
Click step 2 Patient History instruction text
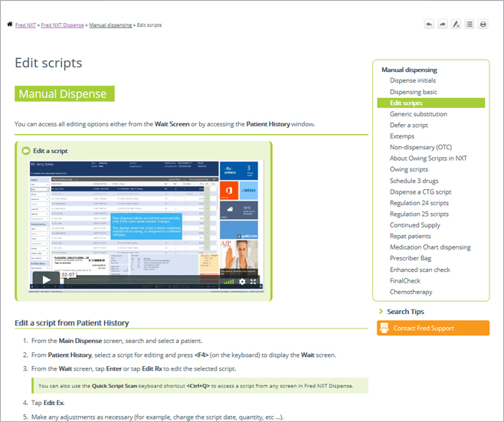click(184, 355)
